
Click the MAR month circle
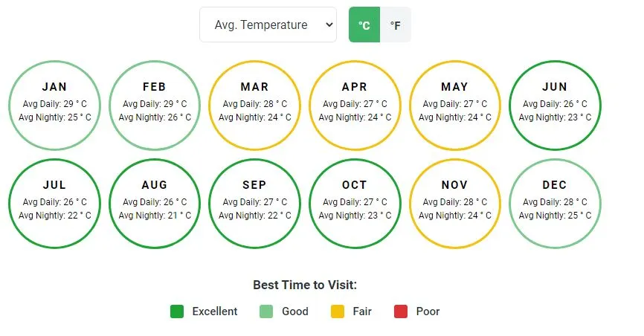(254, 106)
